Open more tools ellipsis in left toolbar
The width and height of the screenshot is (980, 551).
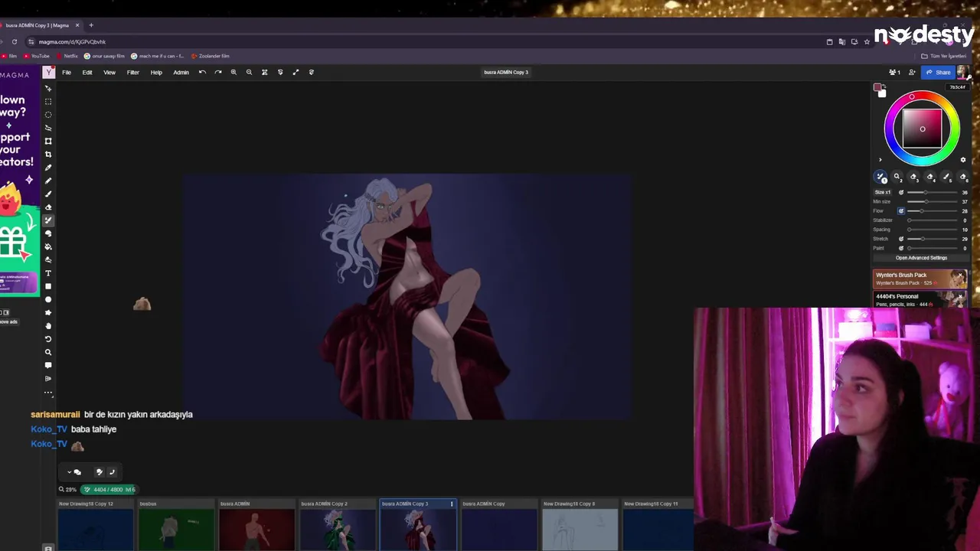[48, 393]
